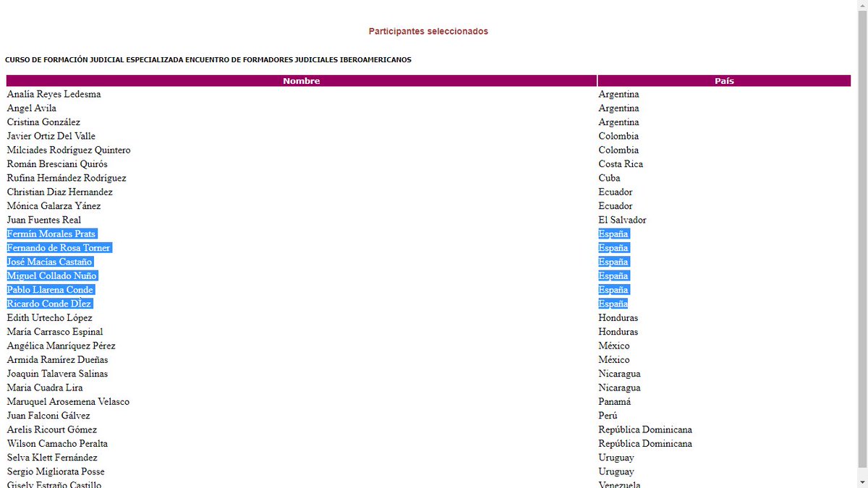The image size is (868, 488).
Task: Click Ecuador cell for Mónica Galarza Yánez
Action: click(616, 206)
